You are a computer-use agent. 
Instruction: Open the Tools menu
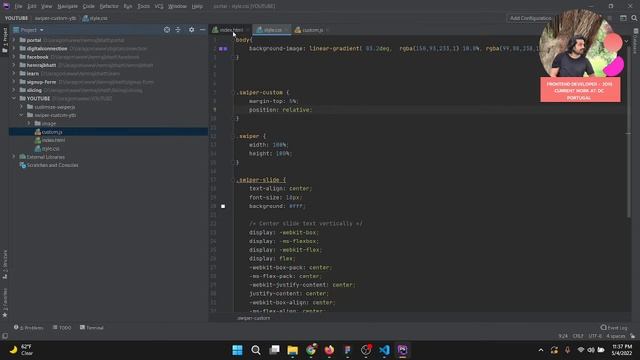coord(143,7)
